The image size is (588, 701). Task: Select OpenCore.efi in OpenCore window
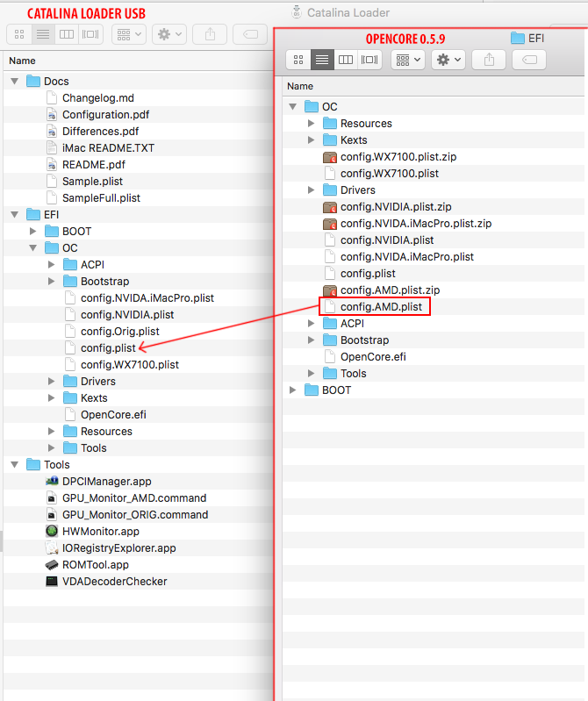pos(373,357)
